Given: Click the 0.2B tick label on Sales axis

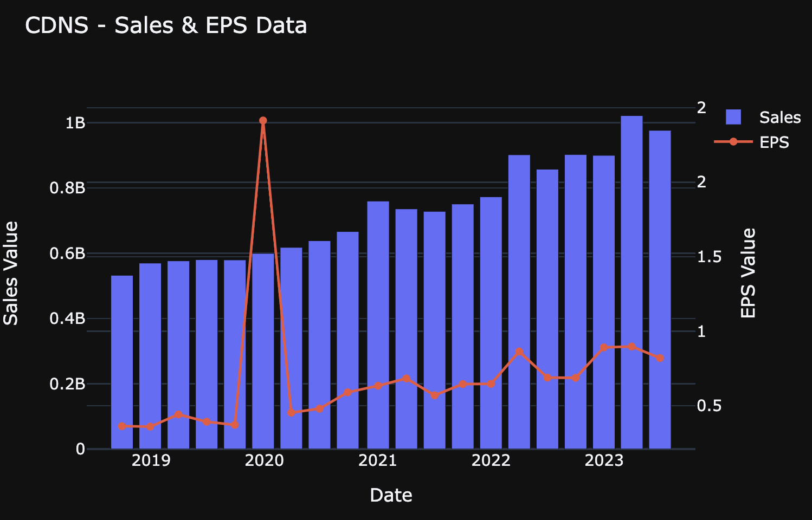Looking at the screenshot, I should [68, 384].
